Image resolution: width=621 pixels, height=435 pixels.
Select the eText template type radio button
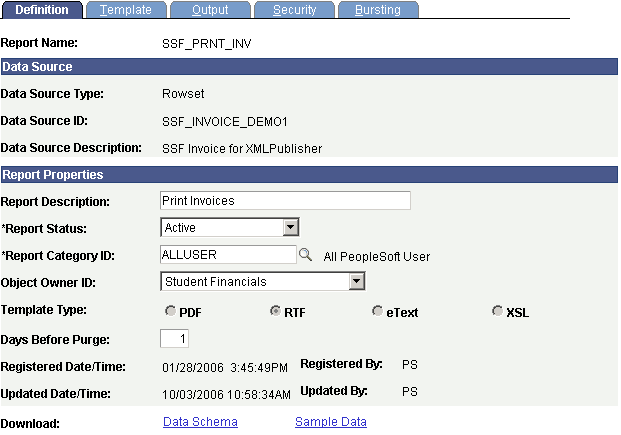tap(377, 311)
